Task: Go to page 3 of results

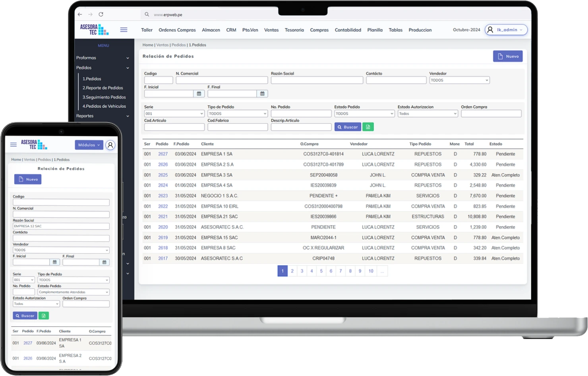Action: 302,271
